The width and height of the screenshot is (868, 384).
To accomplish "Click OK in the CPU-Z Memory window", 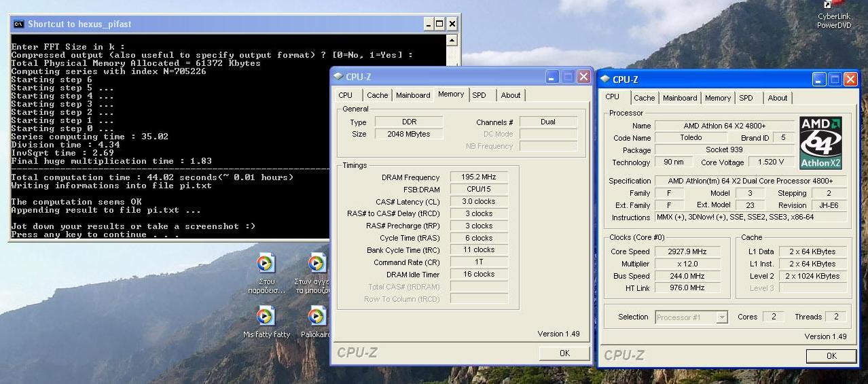I will 564,353.
